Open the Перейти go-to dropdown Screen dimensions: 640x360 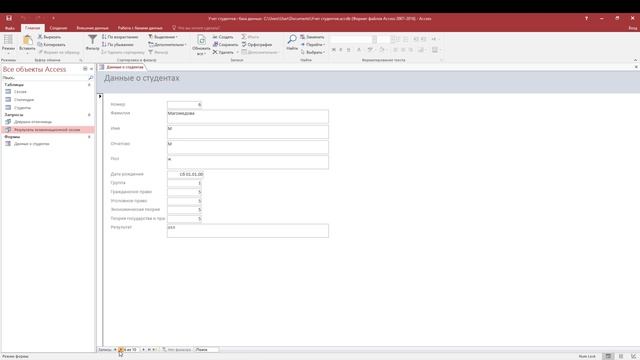click(x=313, y=44)
